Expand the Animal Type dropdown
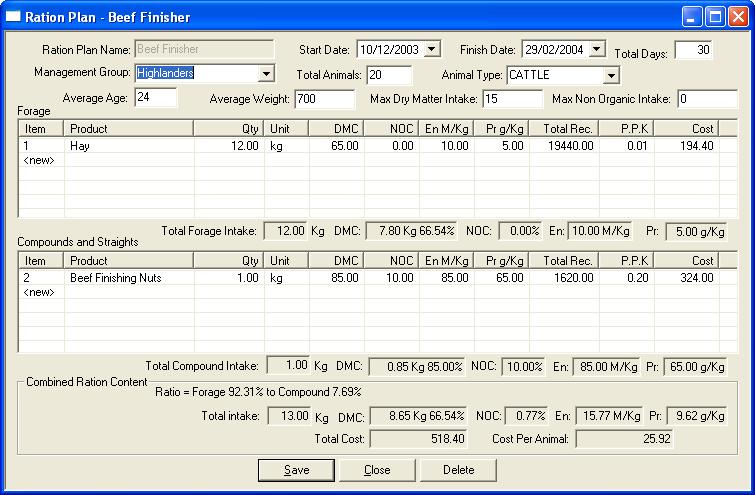 [611, 75]
